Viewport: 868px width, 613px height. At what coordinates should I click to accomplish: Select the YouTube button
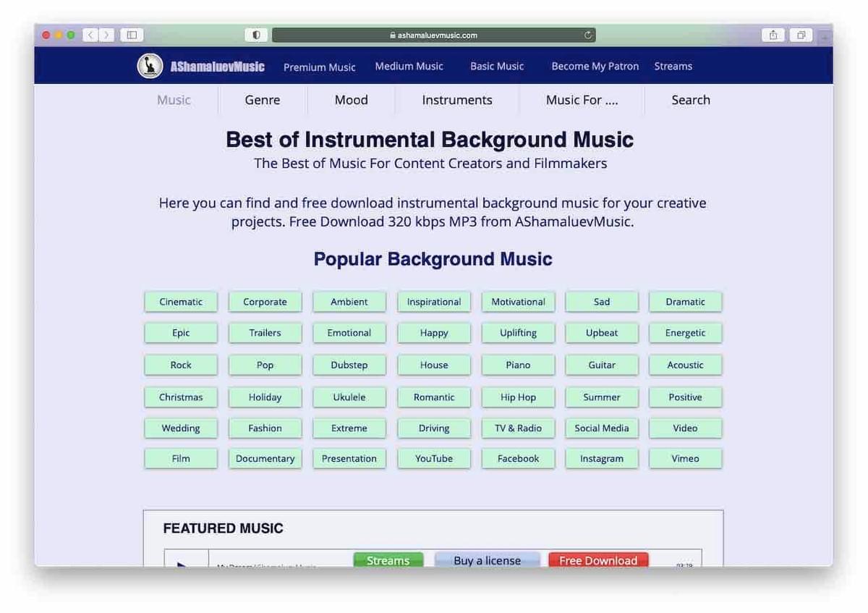(434, 459)
